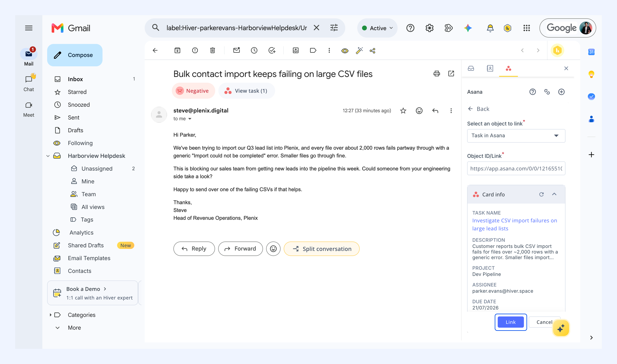Add a new Asana task with plus icon
Image resolution: width=617 pixels, height=364 pixels.
coord(561,92)
